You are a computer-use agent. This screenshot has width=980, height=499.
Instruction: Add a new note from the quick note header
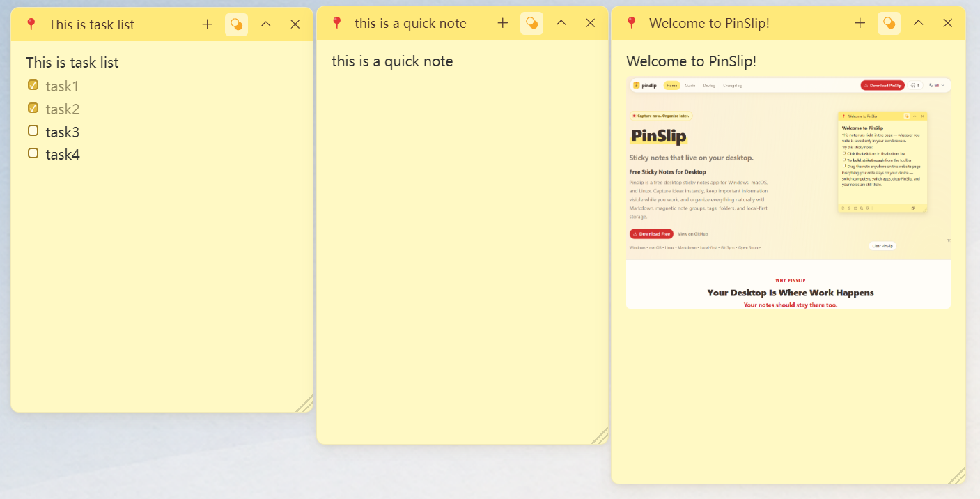(503, 23)
